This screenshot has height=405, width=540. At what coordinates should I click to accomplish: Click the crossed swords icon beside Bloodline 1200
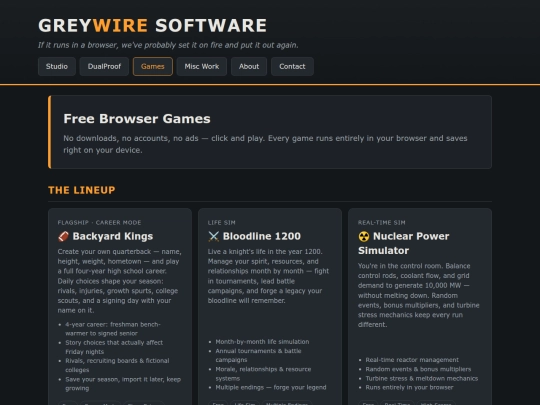point(214,236)
